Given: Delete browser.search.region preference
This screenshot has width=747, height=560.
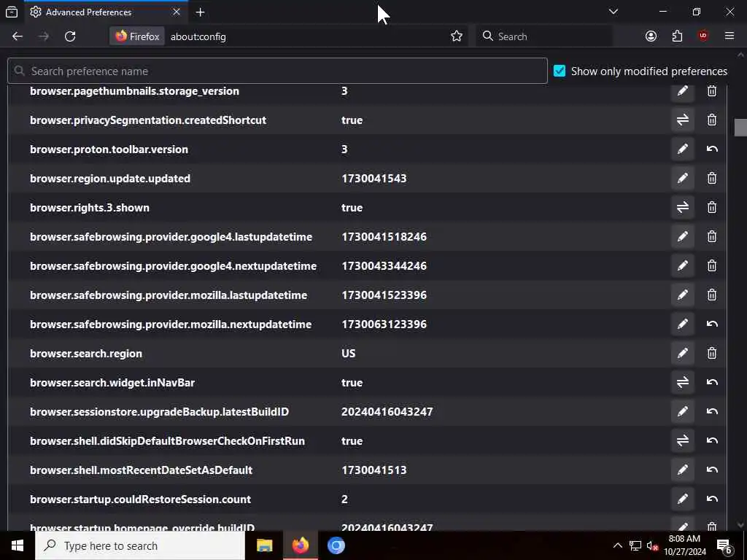Looking at the screenshot, I should (x=712, y=354).
